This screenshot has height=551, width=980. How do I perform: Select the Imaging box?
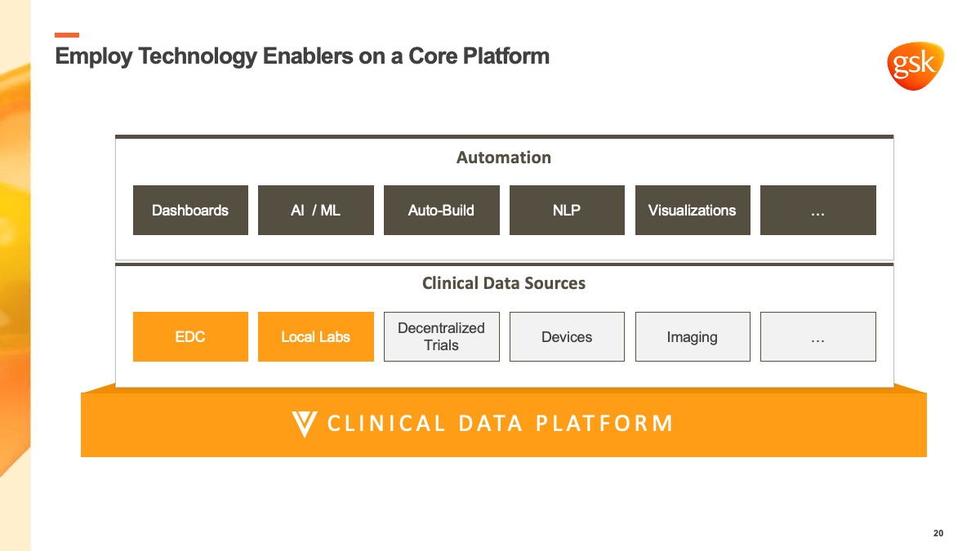tap(693, 336)
